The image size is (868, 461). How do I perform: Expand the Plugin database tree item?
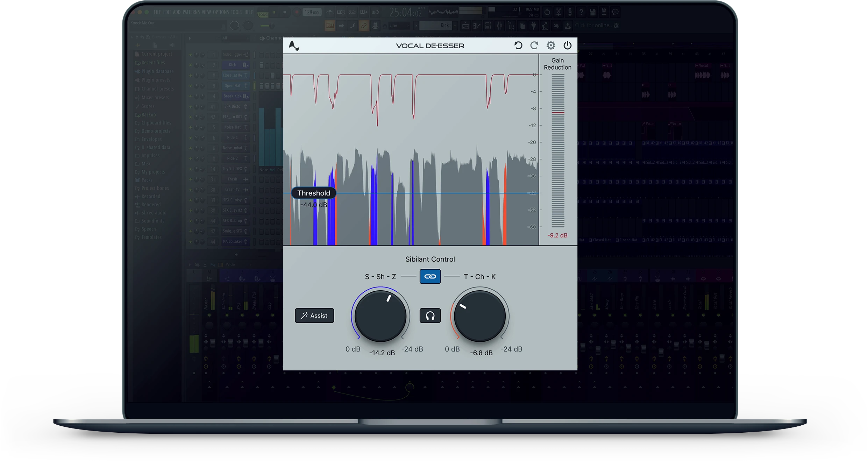157,71
